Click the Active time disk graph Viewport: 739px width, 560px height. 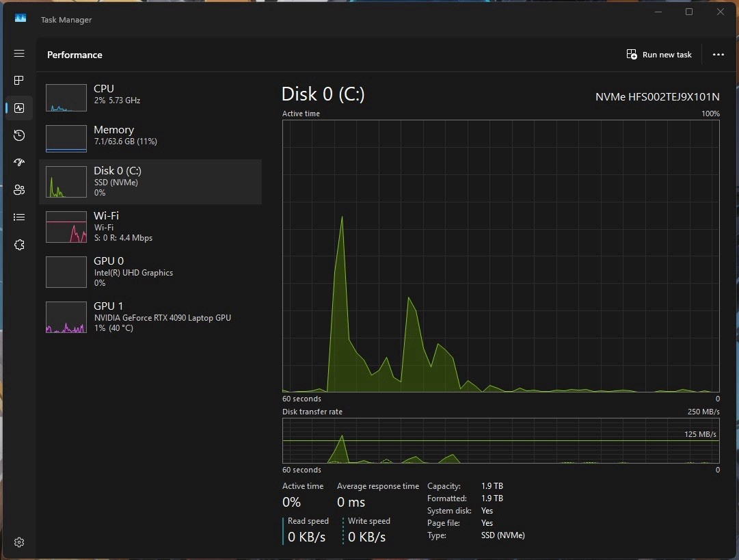500,256
